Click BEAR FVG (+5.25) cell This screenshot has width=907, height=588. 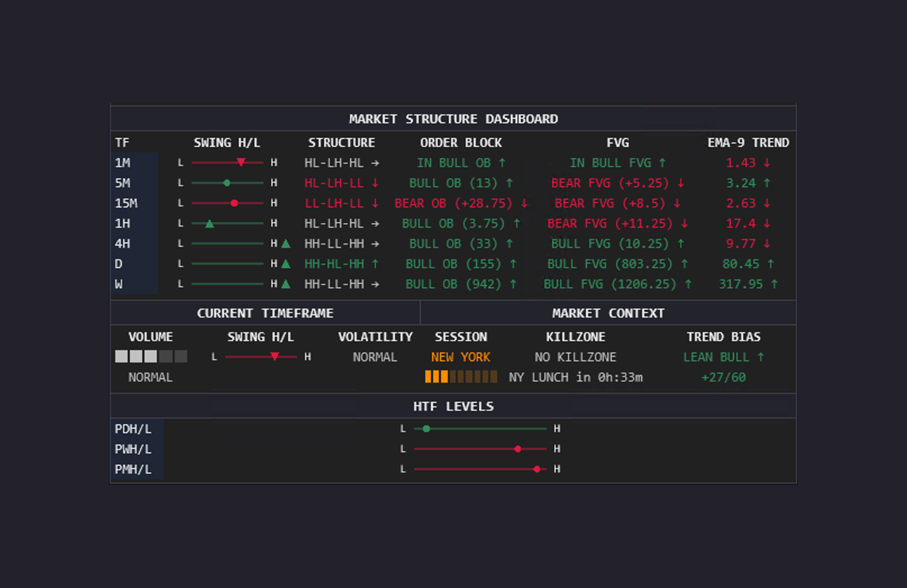coord(618,183)
